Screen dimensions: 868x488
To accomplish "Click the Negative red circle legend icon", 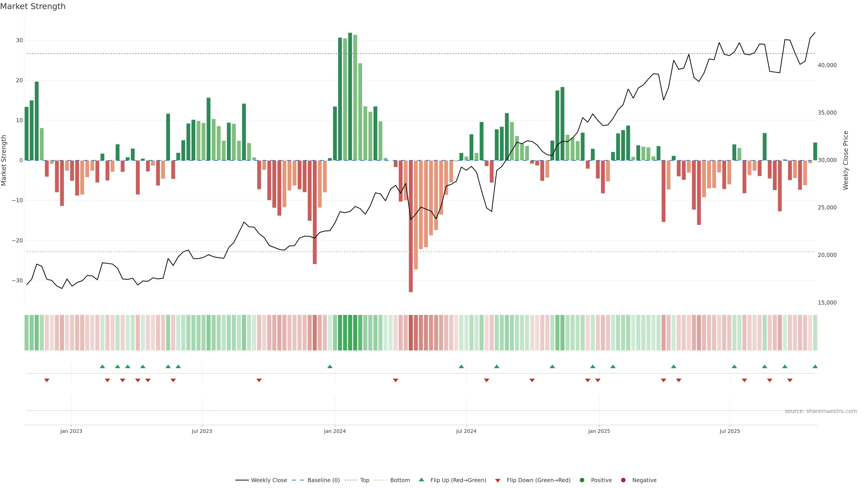I will 623,480.
